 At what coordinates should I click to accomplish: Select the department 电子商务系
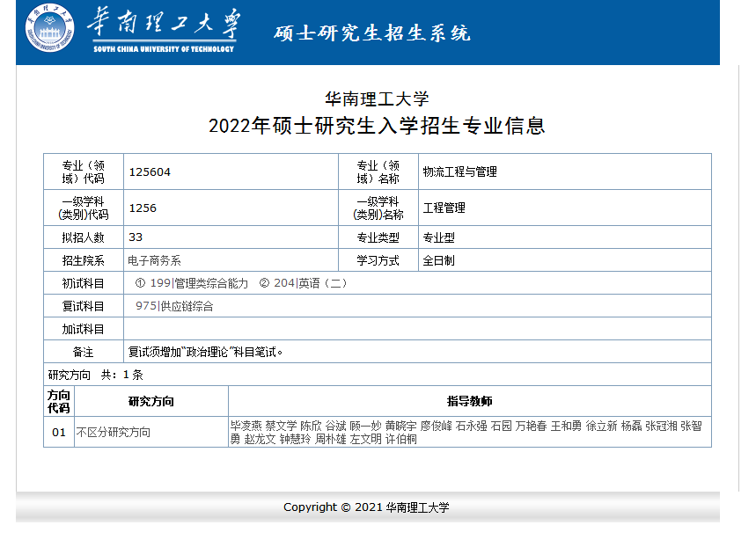point(154,260)
